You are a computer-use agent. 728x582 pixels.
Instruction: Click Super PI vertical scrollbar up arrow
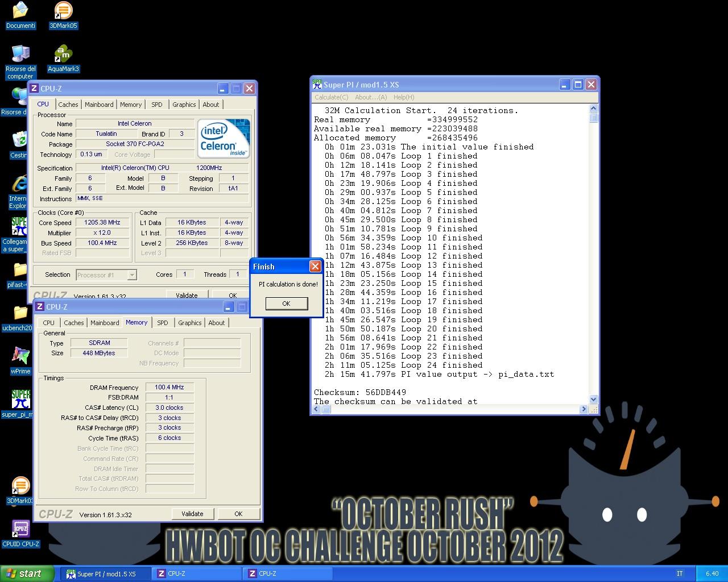(593, 109)
